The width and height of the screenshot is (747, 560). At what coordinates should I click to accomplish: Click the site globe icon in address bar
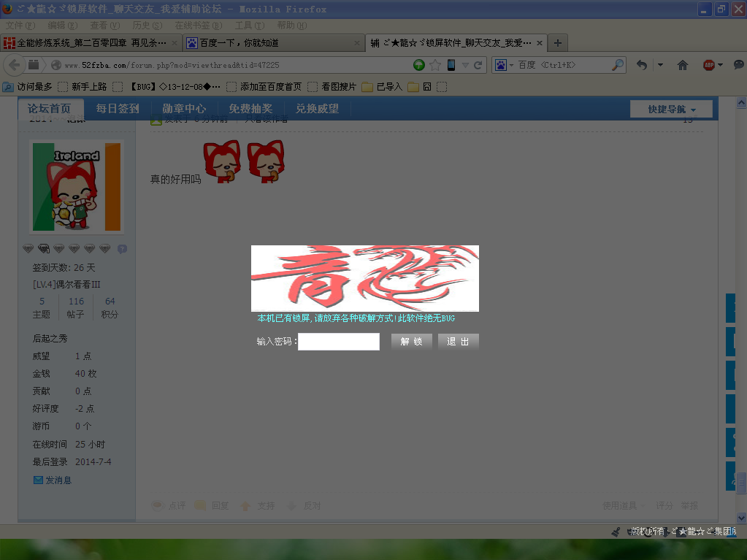click(56, 65)
